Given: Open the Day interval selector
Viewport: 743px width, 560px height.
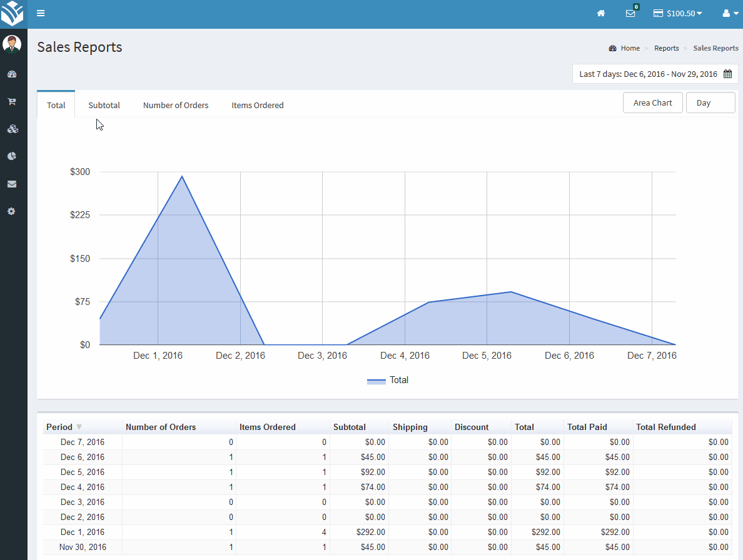Looking at the screenshot, I should 710,102.
